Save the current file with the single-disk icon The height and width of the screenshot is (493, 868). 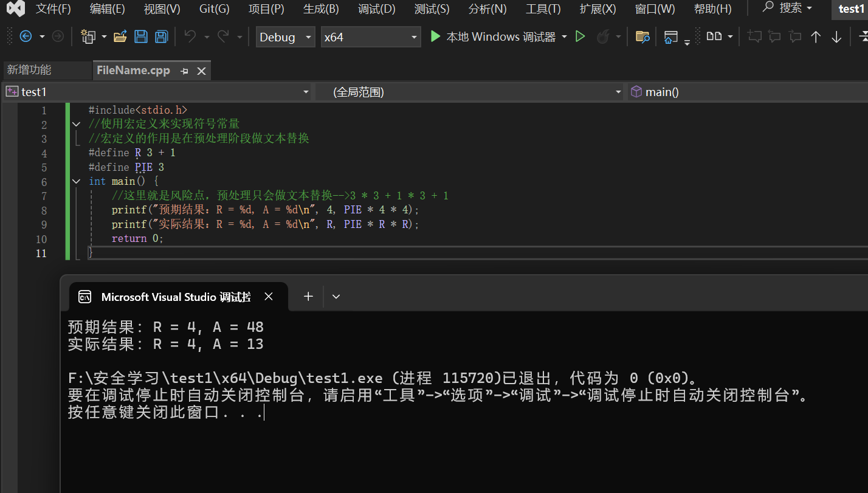(x=141, y=36)
